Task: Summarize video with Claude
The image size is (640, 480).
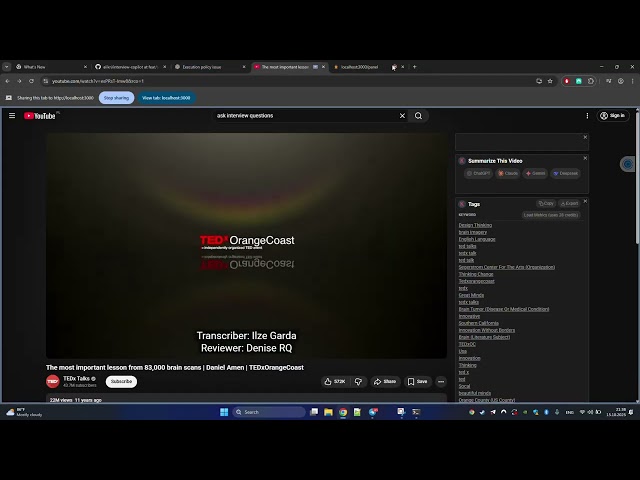Action: pos(508,173)
